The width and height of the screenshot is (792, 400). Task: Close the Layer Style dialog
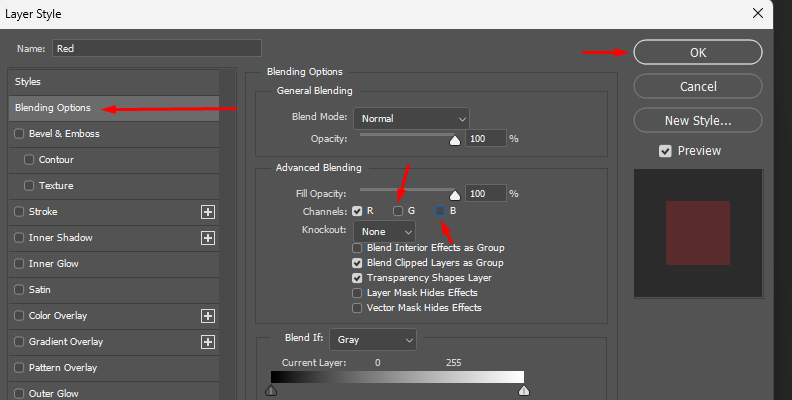pos(758,13)
